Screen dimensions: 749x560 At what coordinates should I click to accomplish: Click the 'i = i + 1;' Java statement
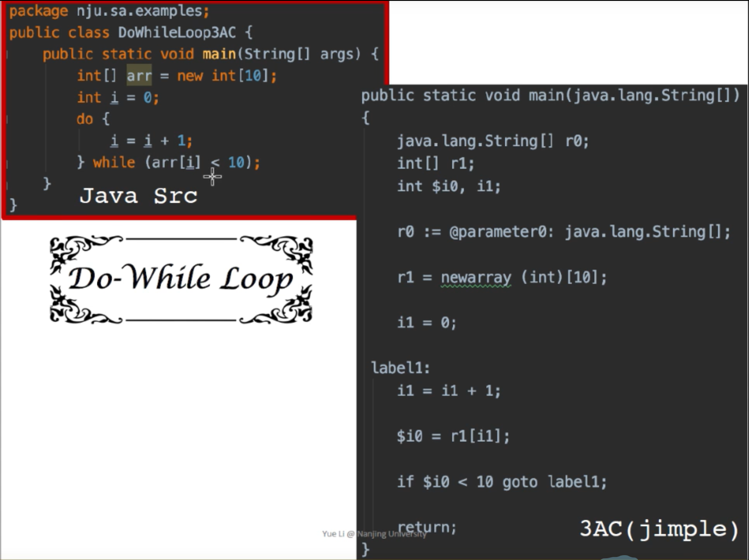(151, 141)
